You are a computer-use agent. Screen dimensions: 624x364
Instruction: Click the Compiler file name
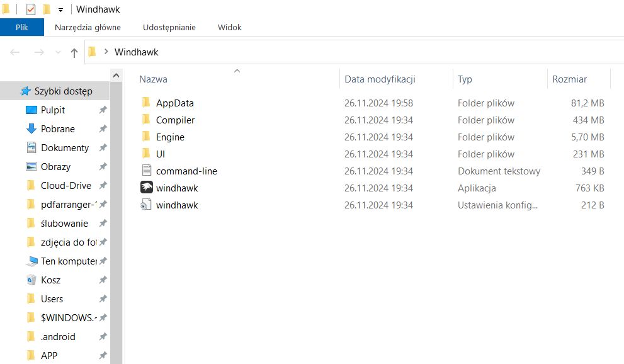[175, 120]
